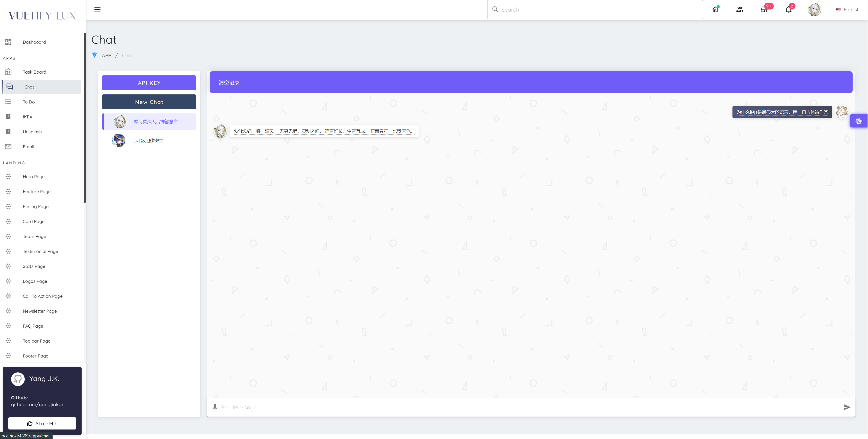
Task: Start a New Chat
Action: pos(149,102)
